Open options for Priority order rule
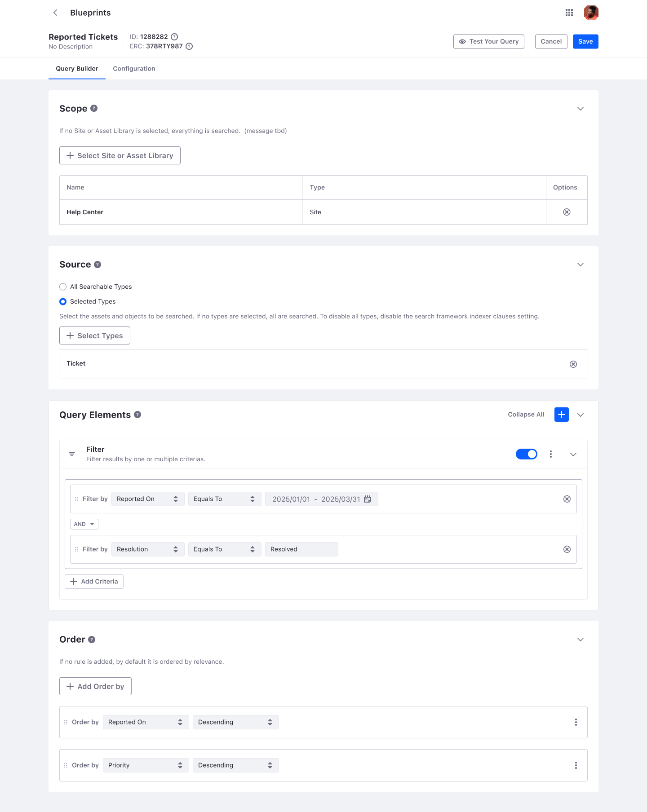Screen dimensions: 647x812 point(576,765)
